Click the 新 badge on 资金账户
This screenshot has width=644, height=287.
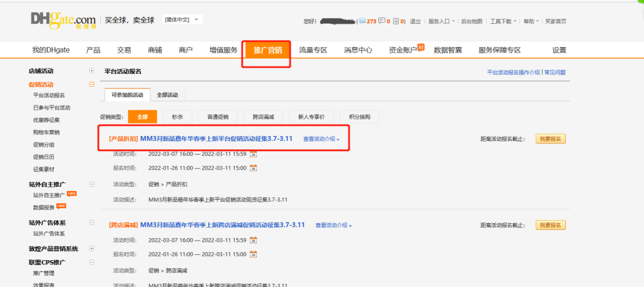(x=420, y=47)
